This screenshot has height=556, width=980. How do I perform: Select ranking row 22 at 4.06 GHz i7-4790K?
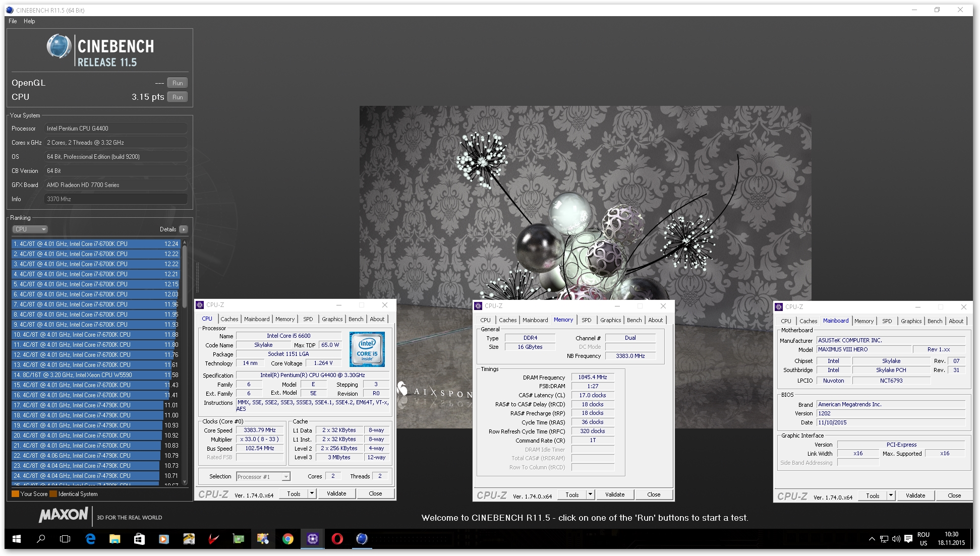(95, 456)
